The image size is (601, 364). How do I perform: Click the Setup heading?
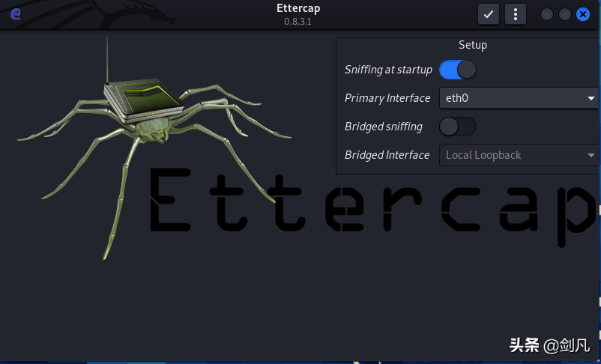(x=473, y=45)
